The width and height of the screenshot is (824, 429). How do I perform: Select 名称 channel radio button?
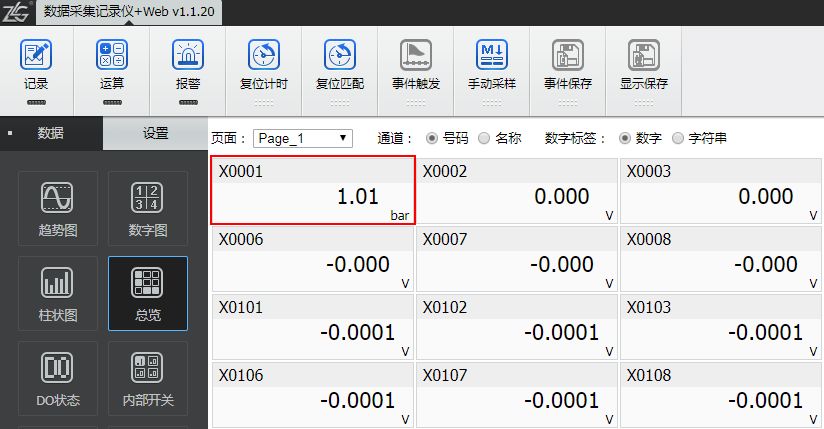484,138
